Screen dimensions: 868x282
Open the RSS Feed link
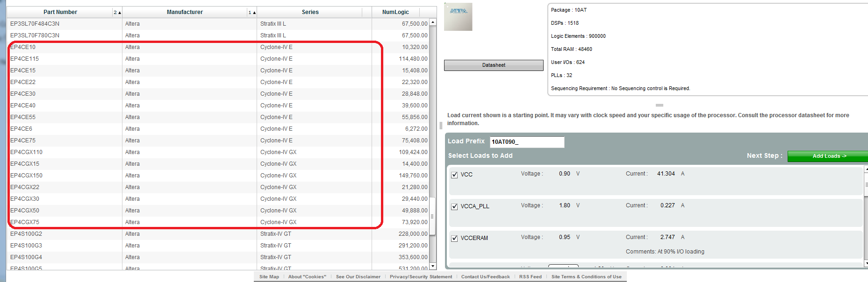pos(531,277)
